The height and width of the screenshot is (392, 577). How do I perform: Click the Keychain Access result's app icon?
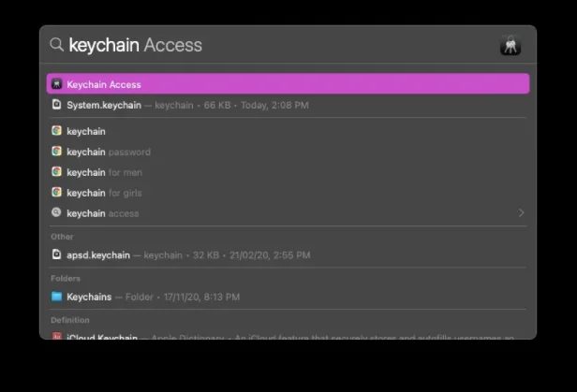click(57, 84)
